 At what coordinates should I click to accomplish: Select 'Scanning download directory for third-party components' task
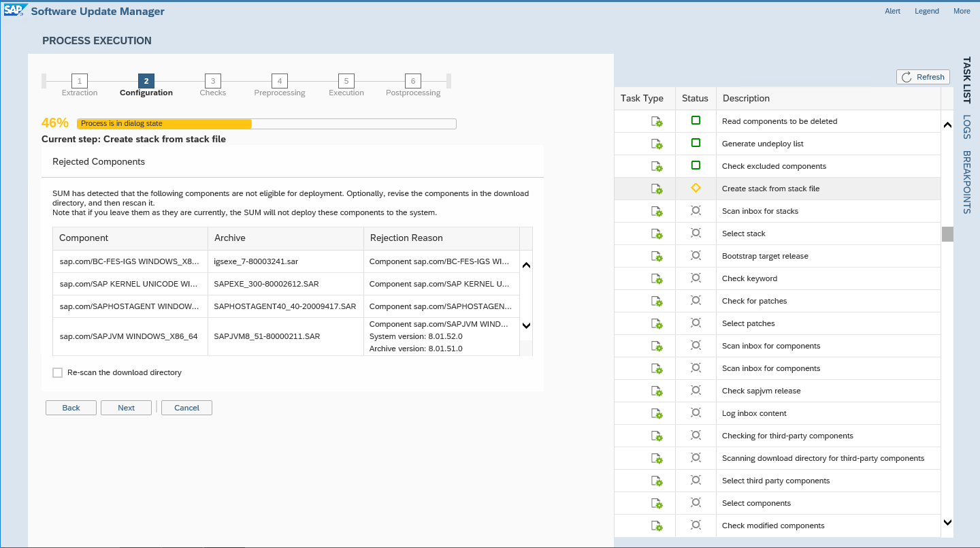(777, 458)
